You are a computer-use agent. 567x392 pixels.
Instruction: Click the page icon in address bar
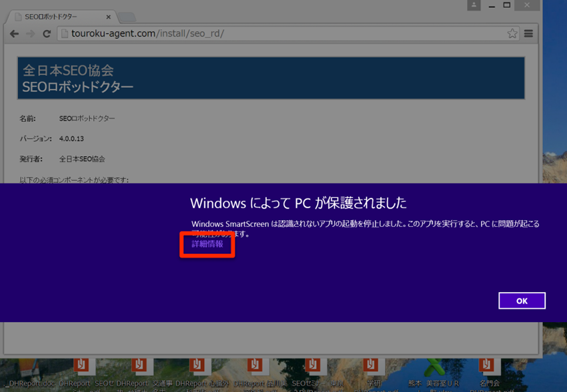tap(64, 33)
